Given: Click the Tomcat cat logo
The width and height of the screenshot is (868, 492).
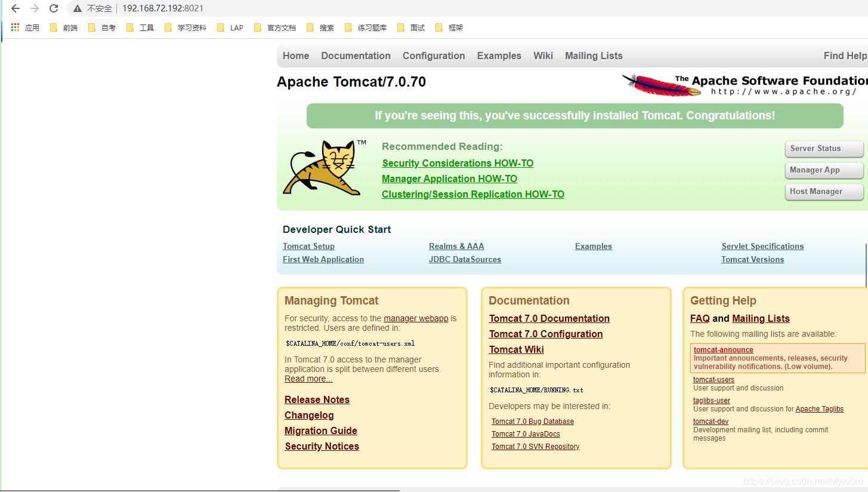Looking at the screenshot, I should point(323,168).
